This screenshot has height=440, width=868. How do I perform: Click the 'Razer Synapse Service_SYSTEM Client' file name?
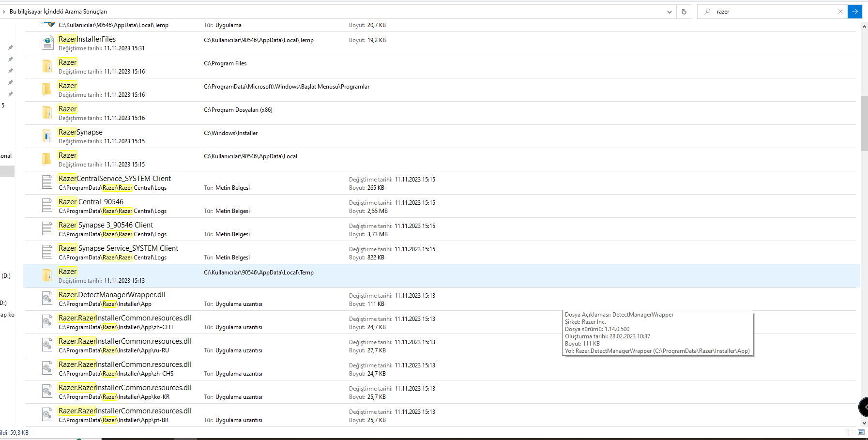[x=118, y=248]
